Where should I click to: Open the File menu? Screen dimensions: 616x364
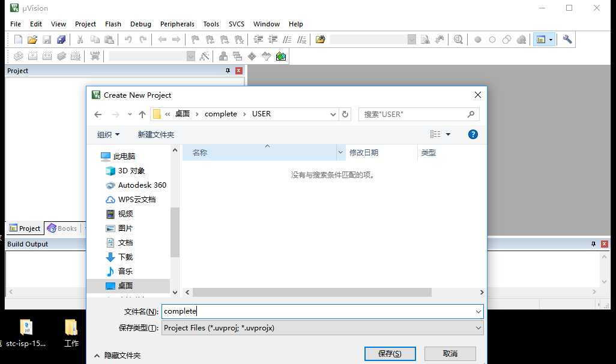point(16,24)
